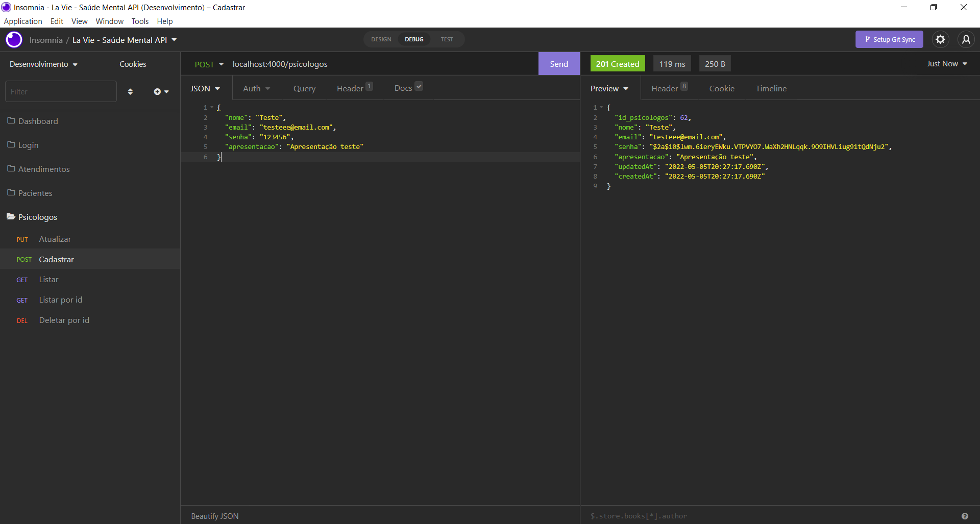Click the "createdAt" response line

coord(690,176)
